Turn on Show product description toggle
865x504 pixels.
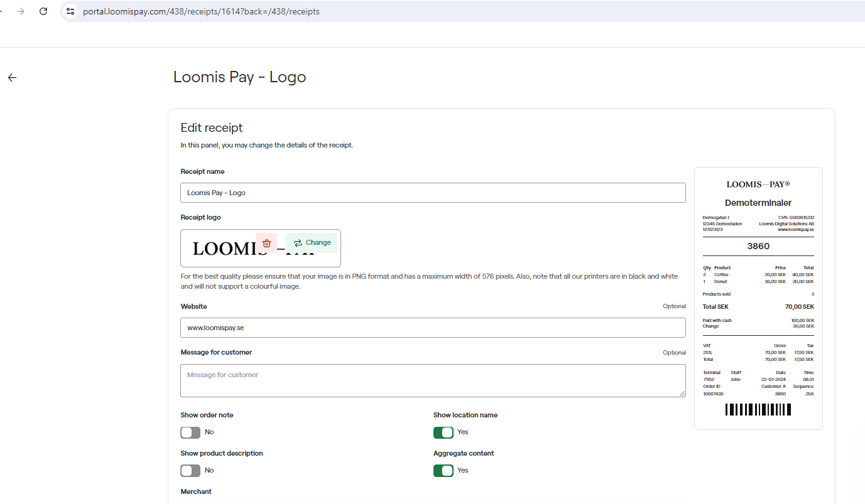[x=190, y=471]
